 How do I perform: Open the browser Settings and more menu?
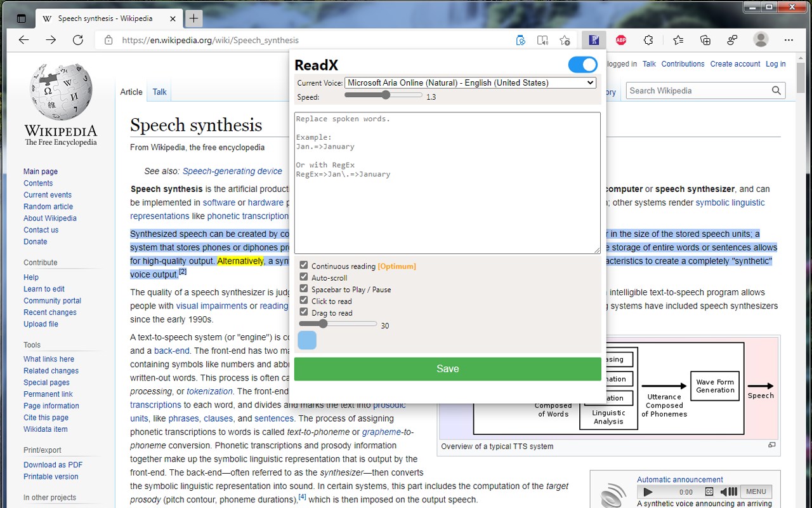click(x=789, y=40)
